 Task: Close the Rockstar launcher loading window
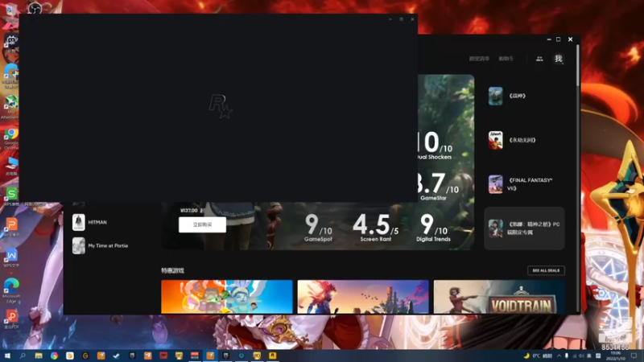pyautogui.click(x=412, y=19)
